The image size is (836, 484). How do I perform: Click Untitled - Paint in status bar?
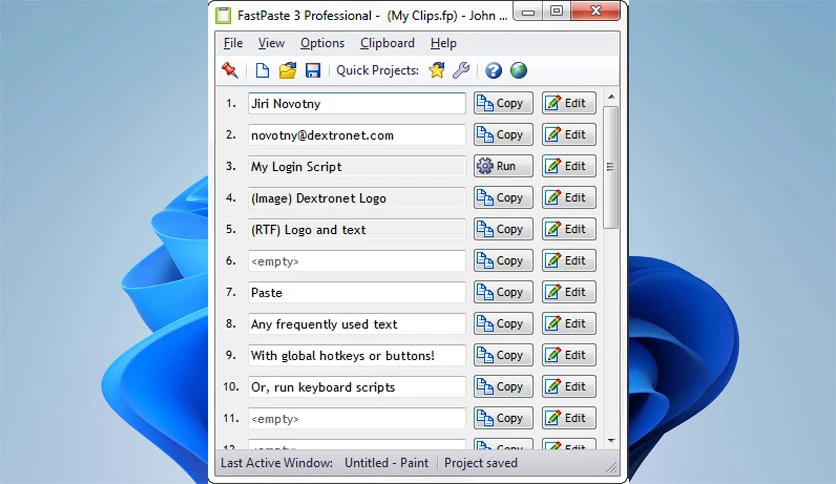(386, 463)
